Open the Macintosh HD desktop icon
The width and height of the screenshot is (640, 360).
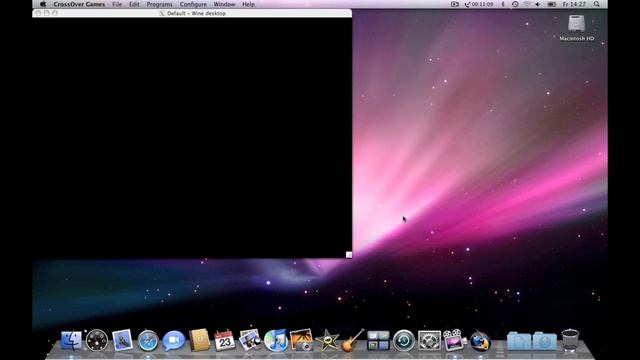coord(576,28)
